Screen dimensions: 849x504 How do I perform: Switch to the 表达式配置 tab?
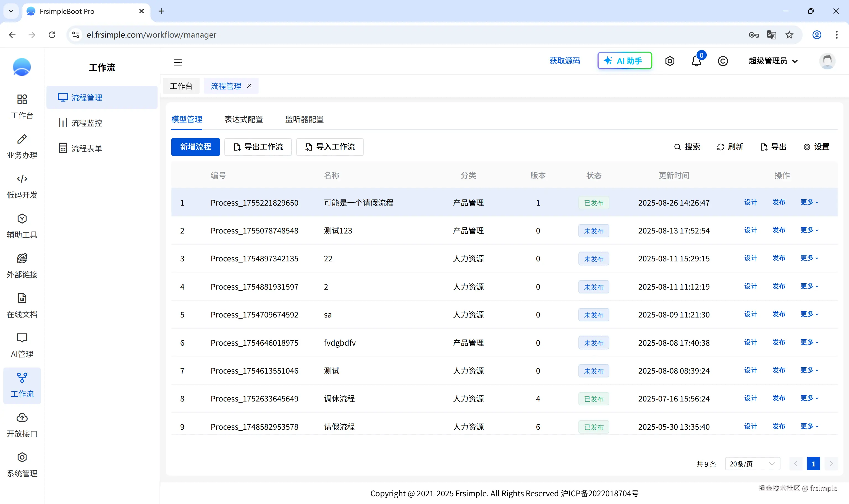[243, 119]
